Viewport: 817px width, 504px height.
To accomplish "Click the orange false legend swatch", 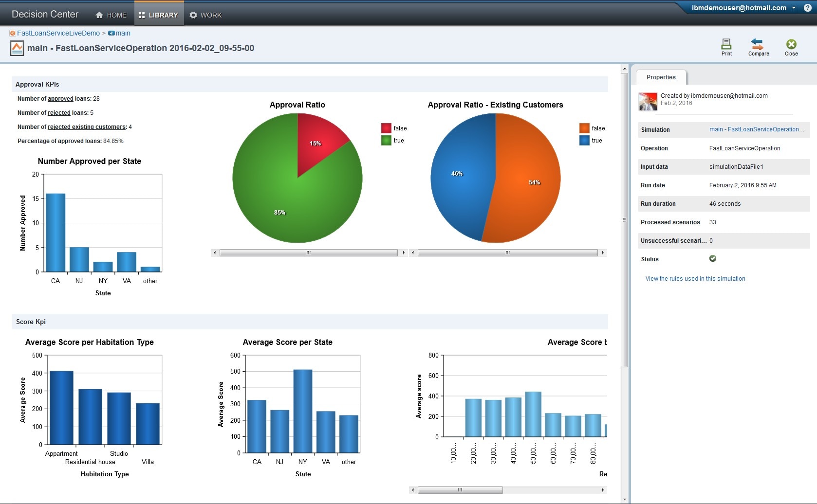I will coord(584,128).
